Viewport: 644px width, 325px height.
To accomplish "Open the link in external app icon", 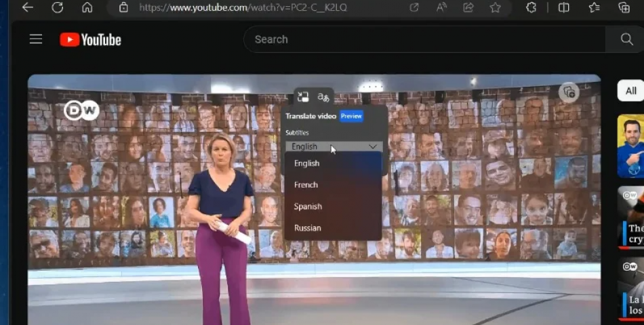I will (414, 7).
